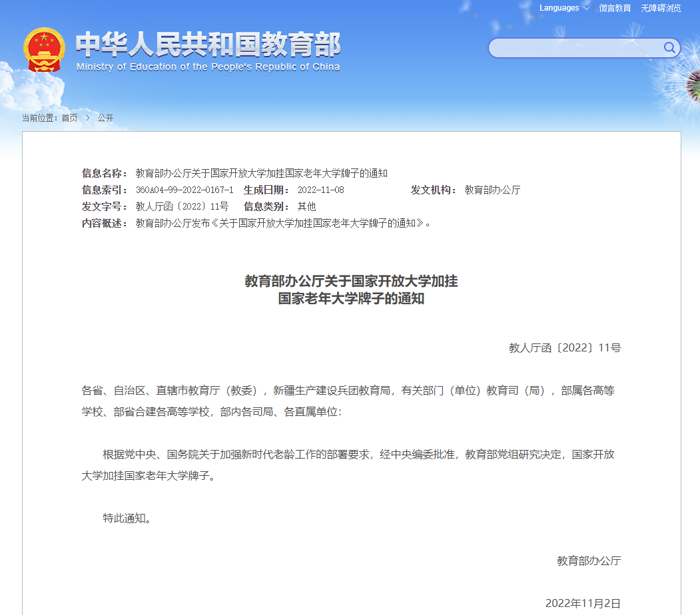700x615 pixels.
Task: Click the signing date 2022年11月2日
Action: [x=583, y=604]
